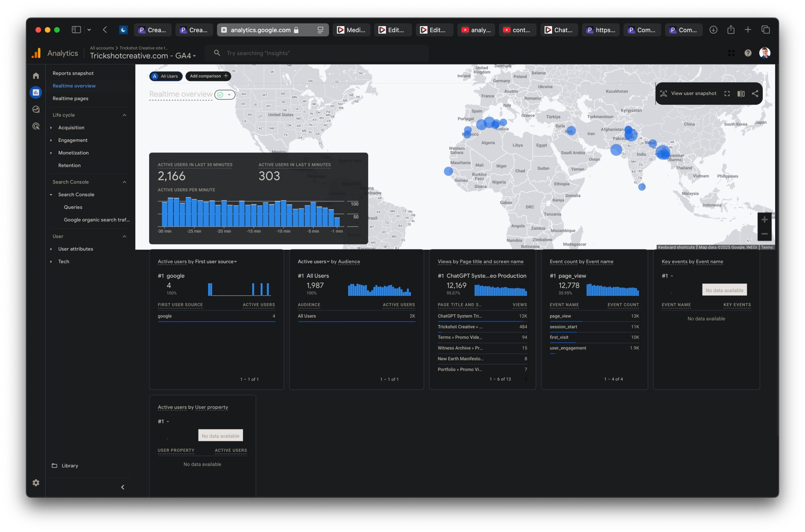Open a new browser tab
This screenshot has height=532, width=805.
tap(748, 30)
